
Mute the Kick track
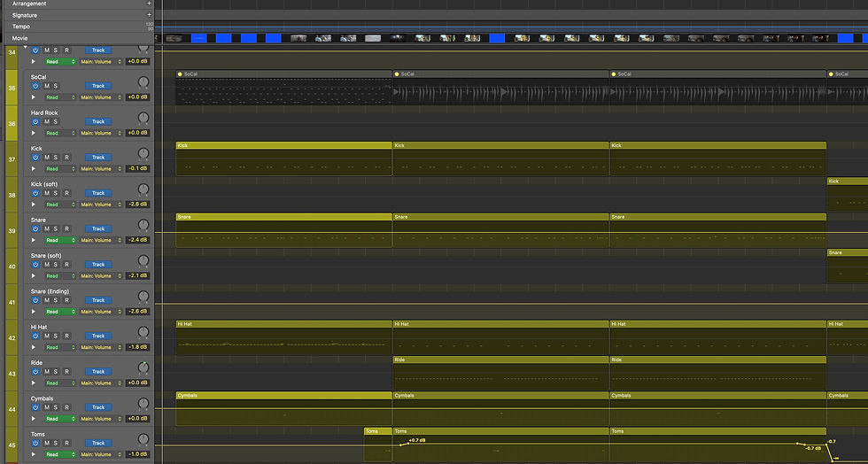click(46, 158)
